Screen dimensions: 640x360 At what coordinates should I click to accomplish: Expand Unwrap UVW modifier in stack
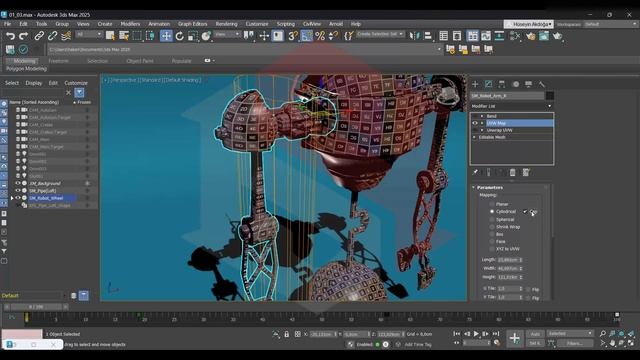(x=482, y=130)
